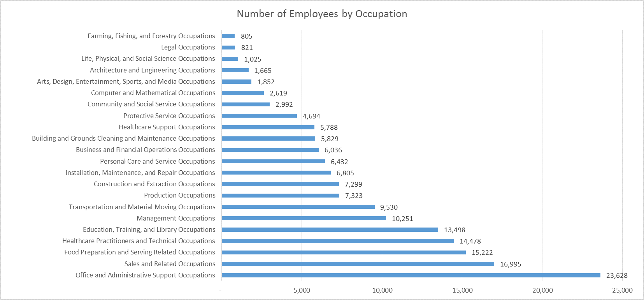This screenshot has width=644, height=300.
Task: Click the Management Occupations bar
Action: point(304,218)
